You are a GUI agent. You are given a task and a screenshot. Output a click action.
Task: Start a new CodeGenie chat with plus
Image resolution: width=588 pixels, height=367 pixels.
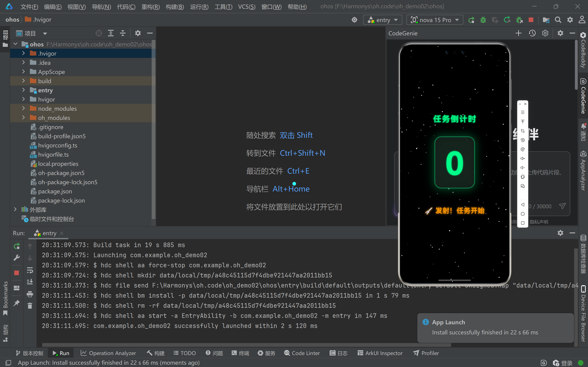tap(518, 33)
